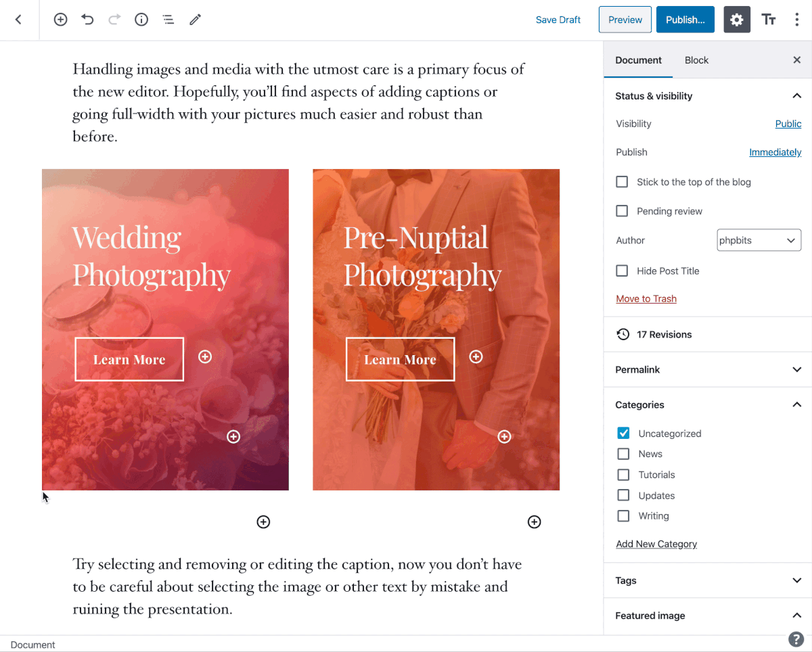Change publish time via Immediately link
This screenshot has width=812, height=652.
(775, 152)
